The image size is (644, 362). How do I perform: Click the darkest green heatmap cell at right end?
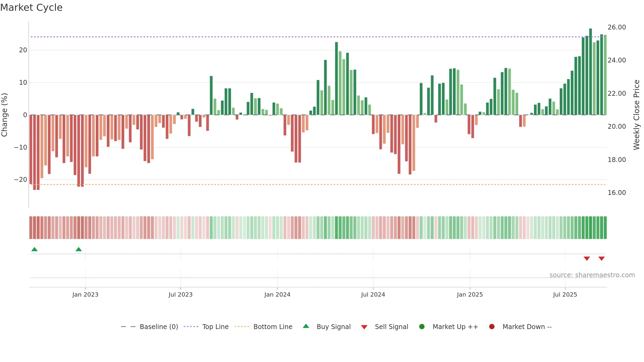click(605, 228)
